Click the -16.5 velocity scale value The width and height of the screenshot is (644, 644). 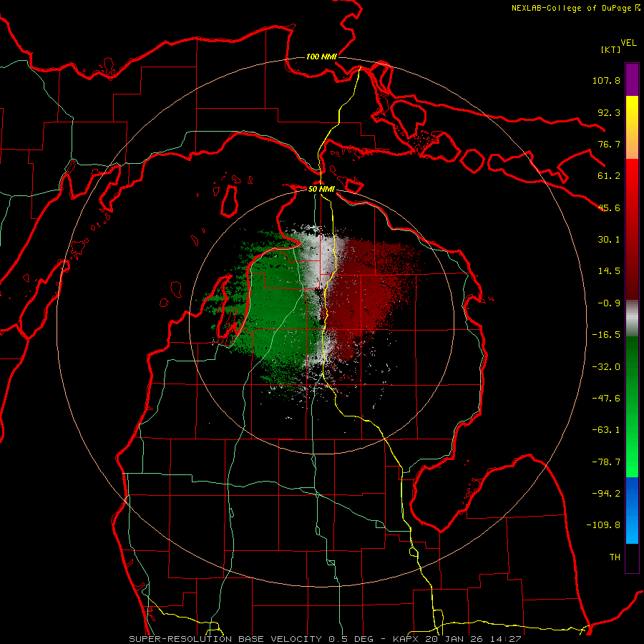pos(606,335)
